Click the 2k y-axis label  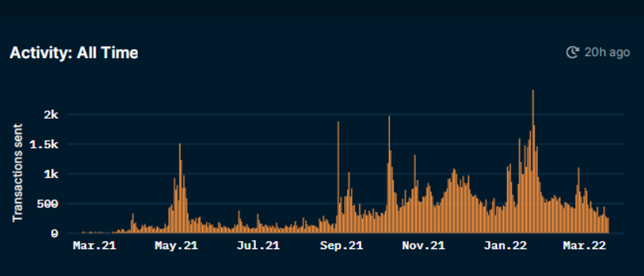(x=52, y=115)
